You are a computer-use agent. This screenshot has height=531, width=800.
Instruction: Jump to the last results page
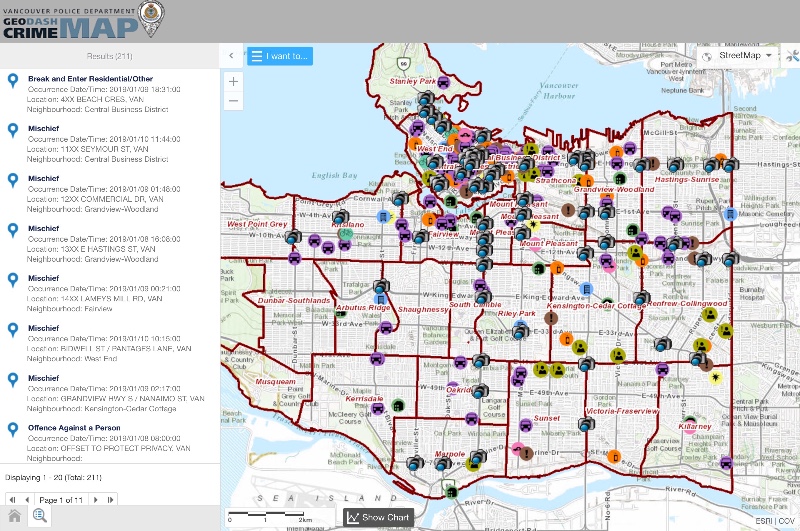[x=110, y=500]
